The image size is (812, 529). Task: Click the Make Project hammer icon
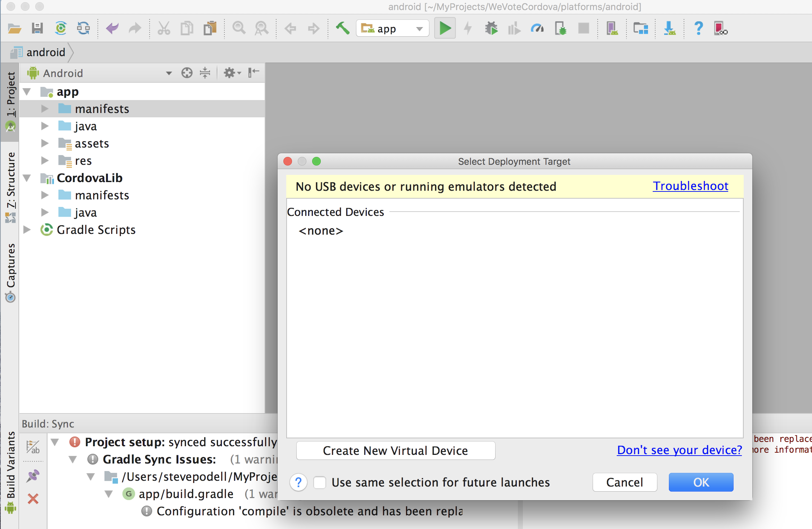342,28
